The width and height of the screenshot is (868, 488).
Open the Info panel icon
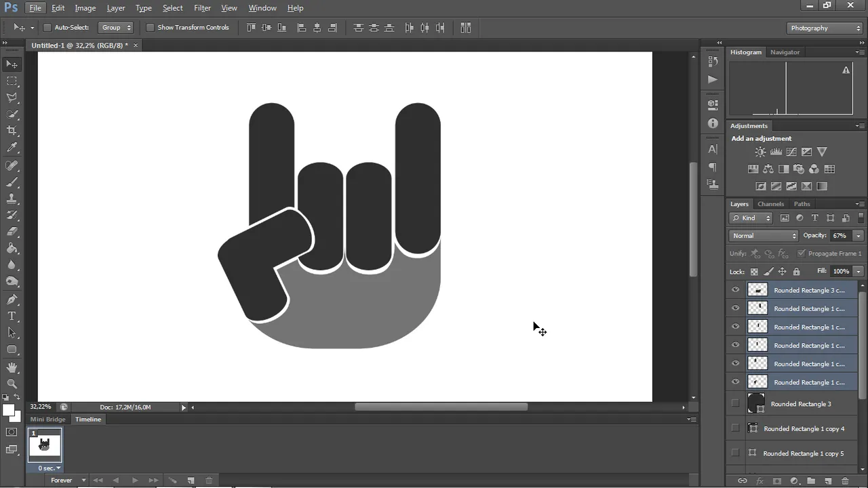(x=712, y=123)
